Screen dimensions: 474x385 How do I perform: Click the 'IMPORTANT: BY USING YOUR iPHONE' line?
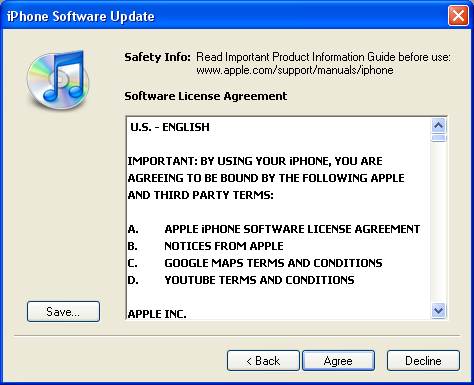click(255, 161)
